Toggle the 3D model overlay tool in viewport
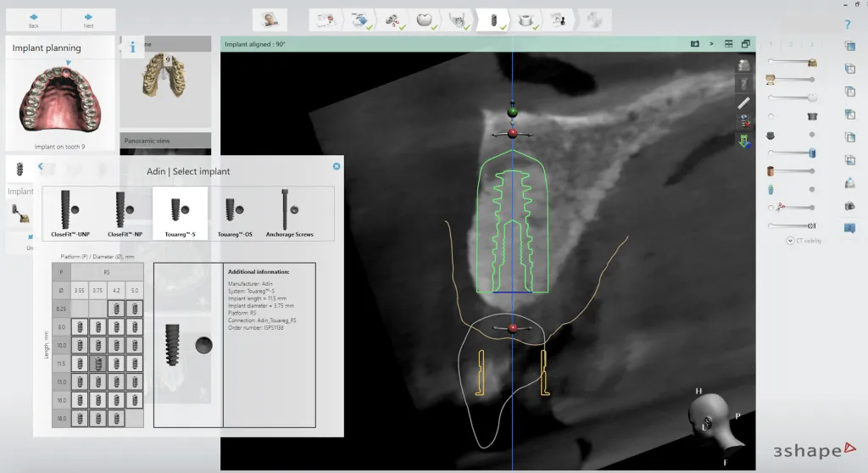868x473 pixels. click(x=744, y=65)
